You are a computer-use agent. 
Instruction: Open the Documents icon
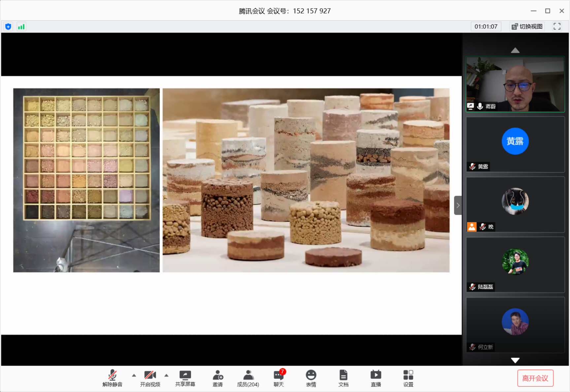click(343, 378)
